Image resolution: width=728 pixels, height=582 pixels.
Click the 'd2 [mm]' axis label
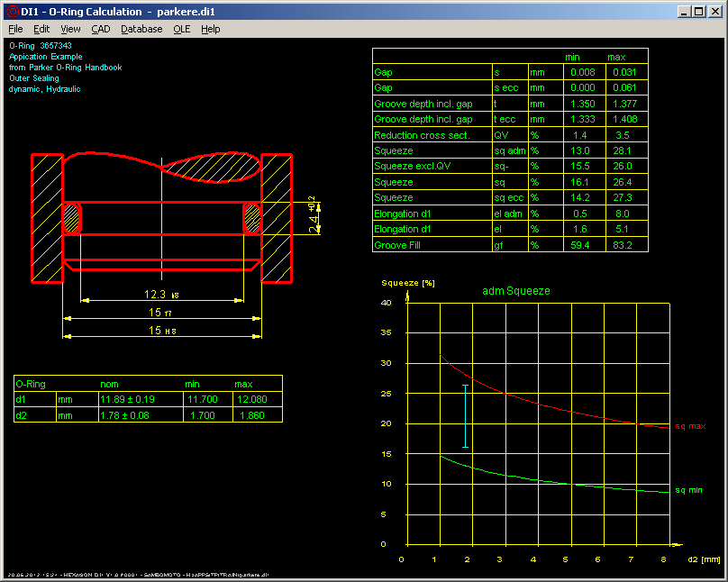(x=704, y=559)
